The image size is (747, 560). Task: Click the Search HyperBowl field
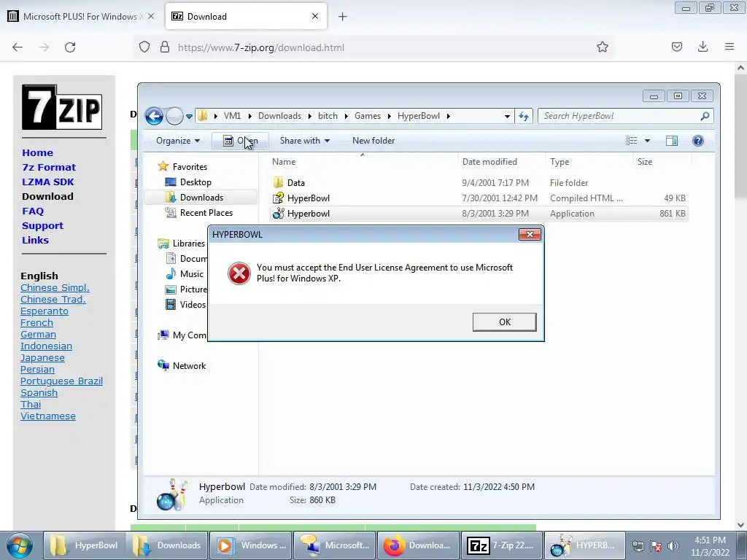[625, 116]
